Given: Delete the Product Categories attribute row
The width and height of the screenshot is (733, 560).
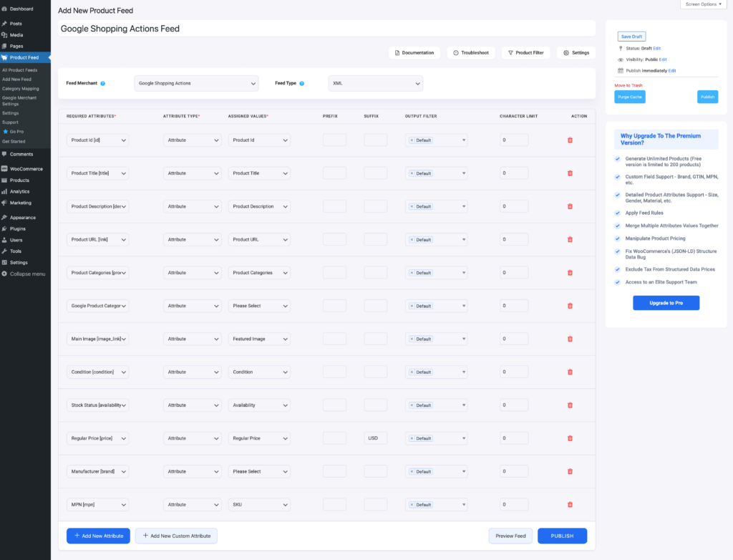Looking at the screenshot, I should tap(570, 273).
